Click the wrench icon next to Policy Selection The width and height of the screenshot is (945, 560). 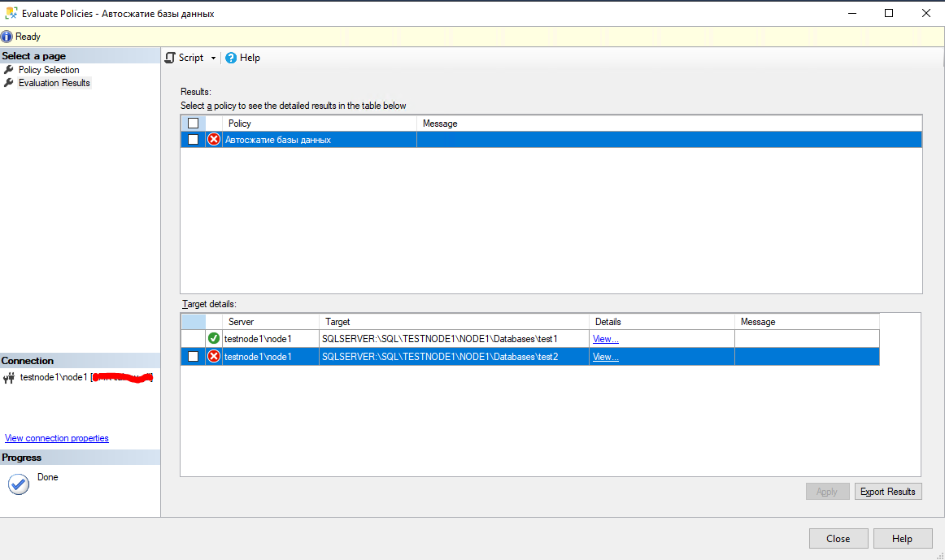8,70
